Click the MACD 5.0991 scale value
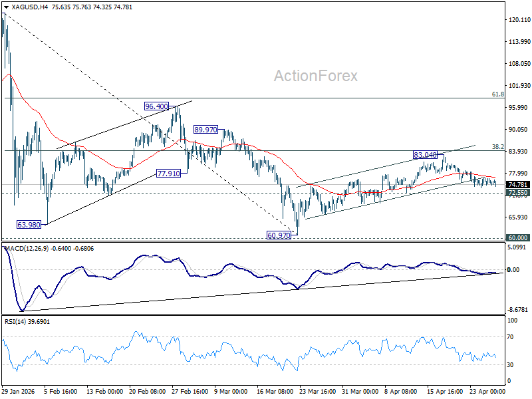Viewport: 532px width, 399px height. coord(518,247)
